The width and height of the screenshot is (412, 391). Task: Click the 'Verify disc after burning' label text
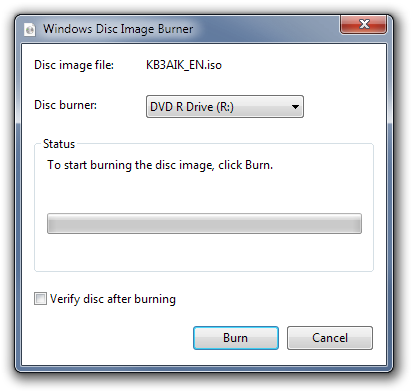(x=113, y=299)
